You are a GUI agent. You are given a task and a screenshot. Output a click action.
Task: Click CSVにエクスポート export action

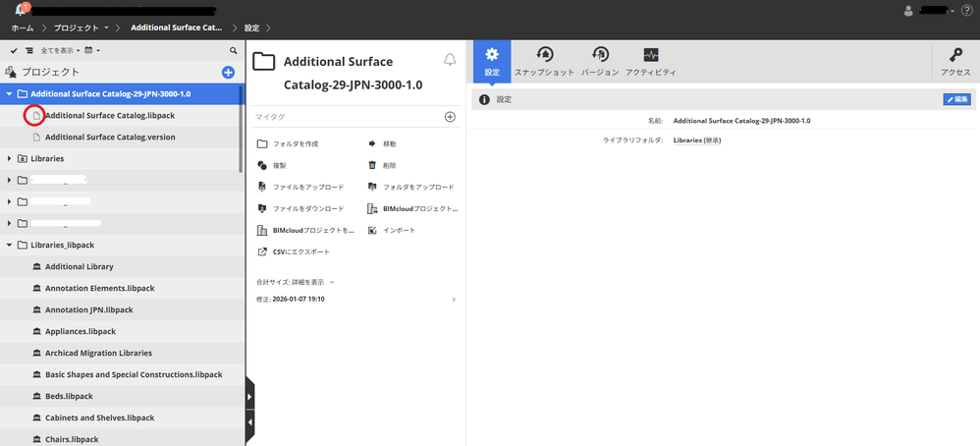(x=294, y=252)
